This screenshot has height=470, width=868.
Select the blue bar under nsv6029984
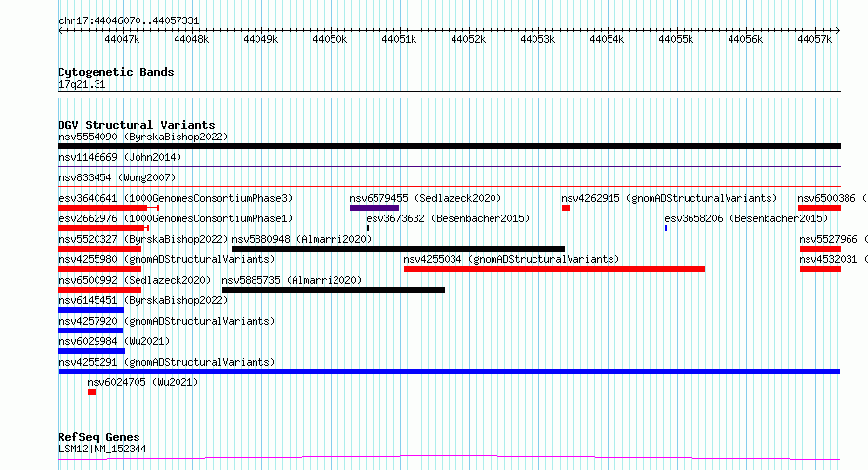pyautogui.click(x=92, y=351)
